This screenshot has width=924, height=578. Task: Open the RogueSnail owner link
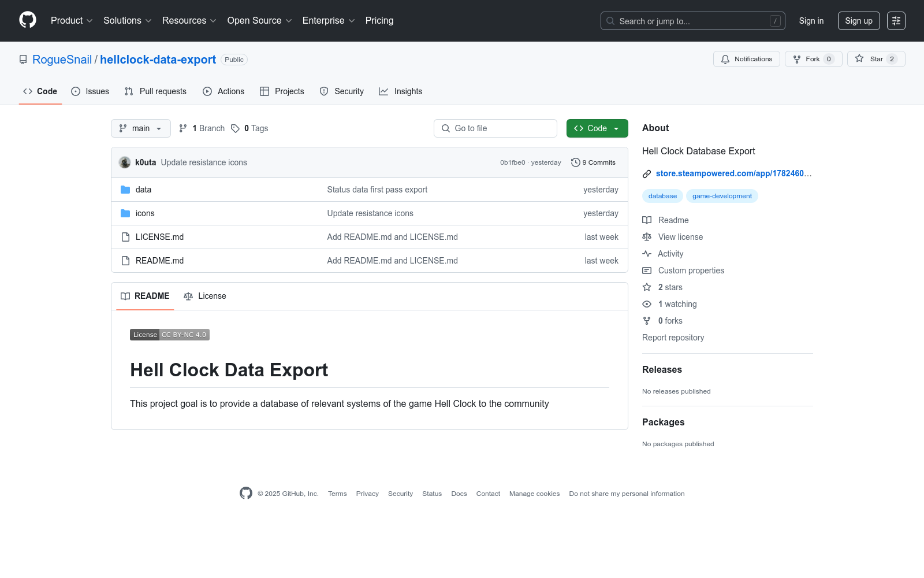click(62, 60)
